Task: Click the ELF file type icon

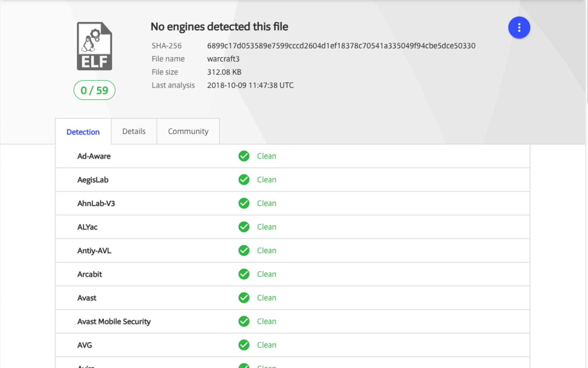Action: point(95,46)
